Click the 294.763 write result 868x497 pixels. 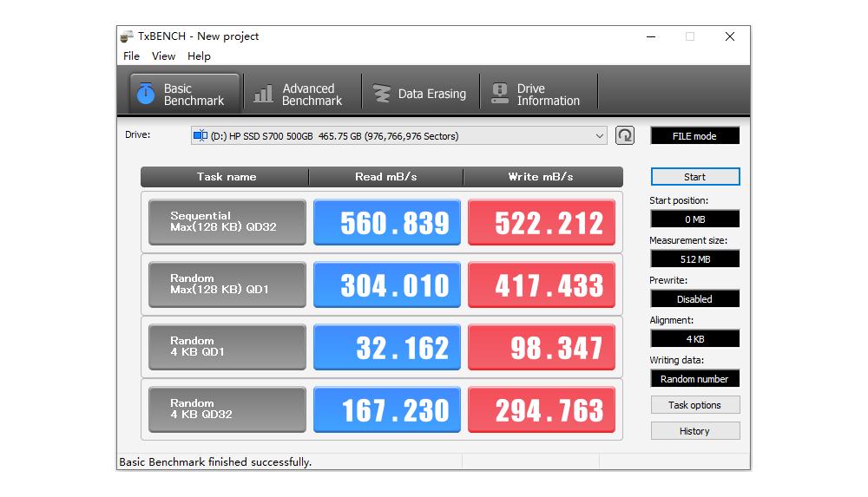click(x=542, y=409)
